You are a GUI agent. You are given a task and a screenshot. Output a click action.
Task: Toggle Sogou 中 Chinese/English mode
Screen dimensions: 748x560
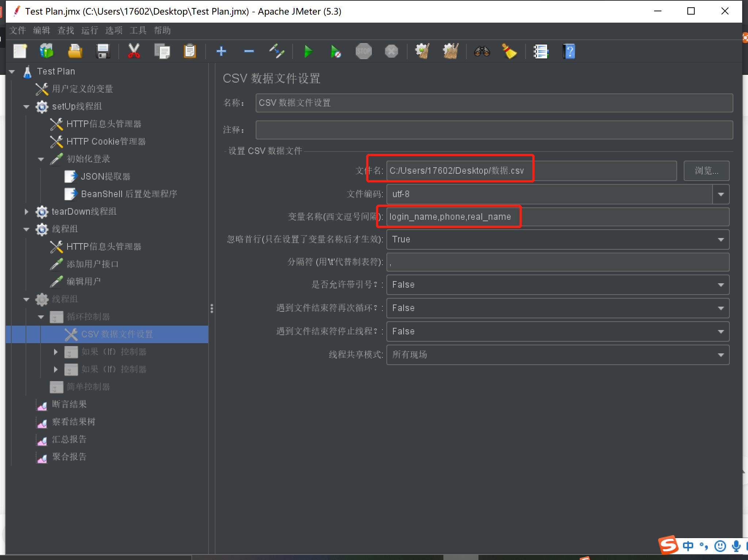pyautogui.click(x=688, y=546)
